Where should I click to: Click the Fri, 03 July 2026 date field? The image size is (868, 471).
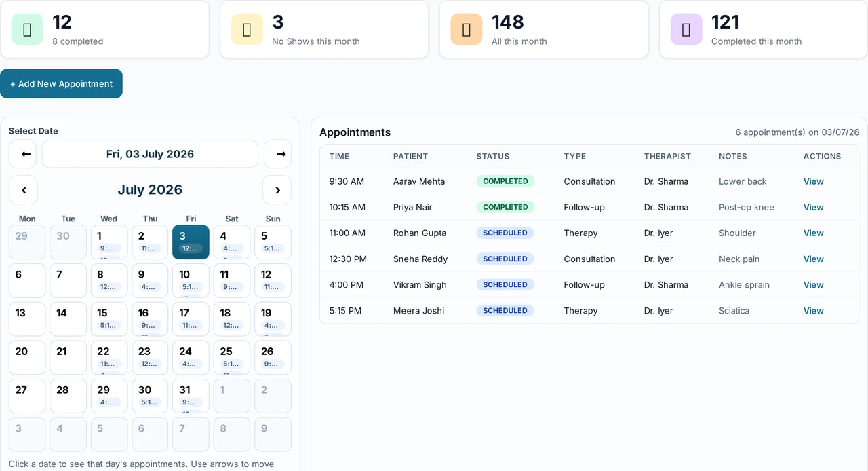pos(150,154)
